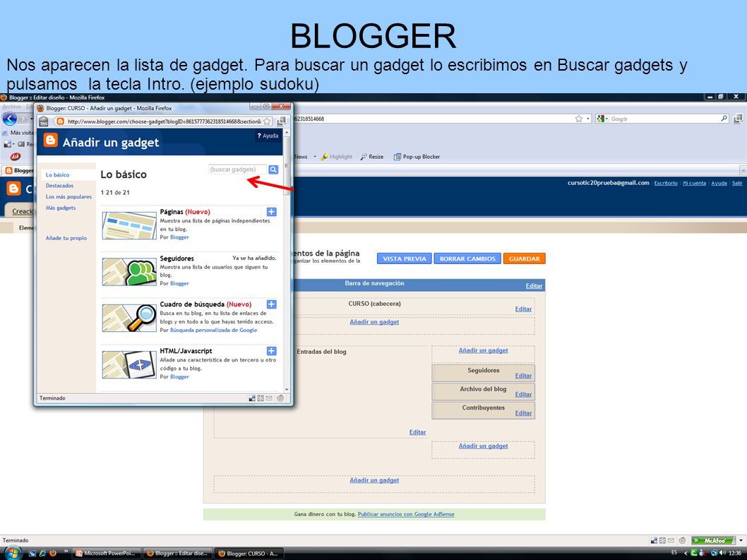
Task: Switch to Blogger CURSO taskbar window
Action: tap(249, 554)
